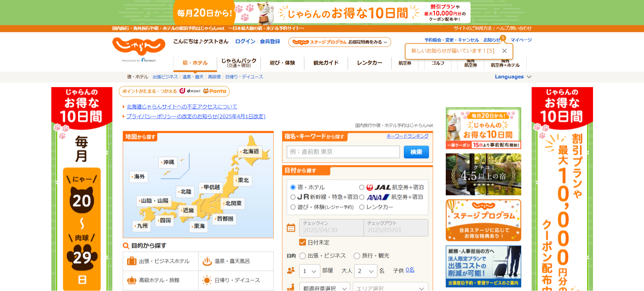Select レンタカー radio option
Viewport: 644px width, 291px height.
point(362,207)
